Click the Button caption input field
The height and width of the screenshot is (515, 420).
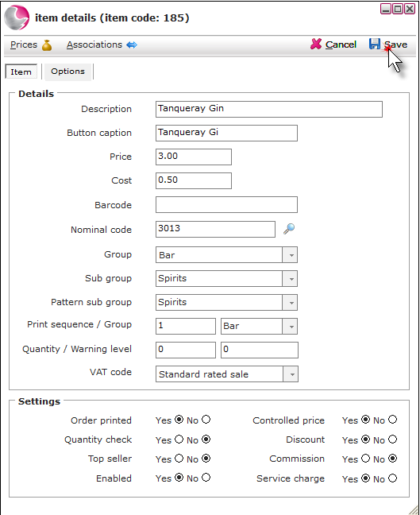click(227, 133)
